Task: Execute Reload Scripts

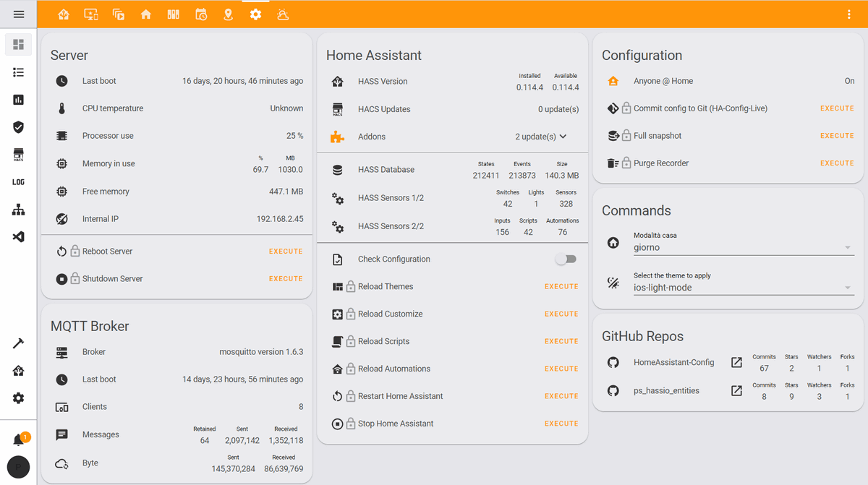Action: 561,342
